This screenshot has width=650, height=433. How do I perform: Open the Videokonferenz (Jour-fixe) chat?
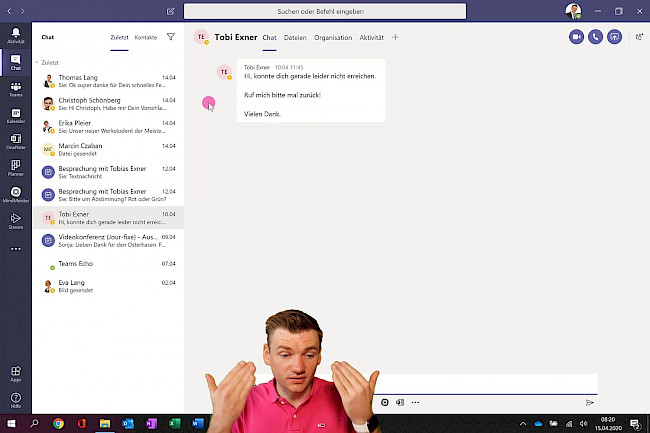(109, 240)
